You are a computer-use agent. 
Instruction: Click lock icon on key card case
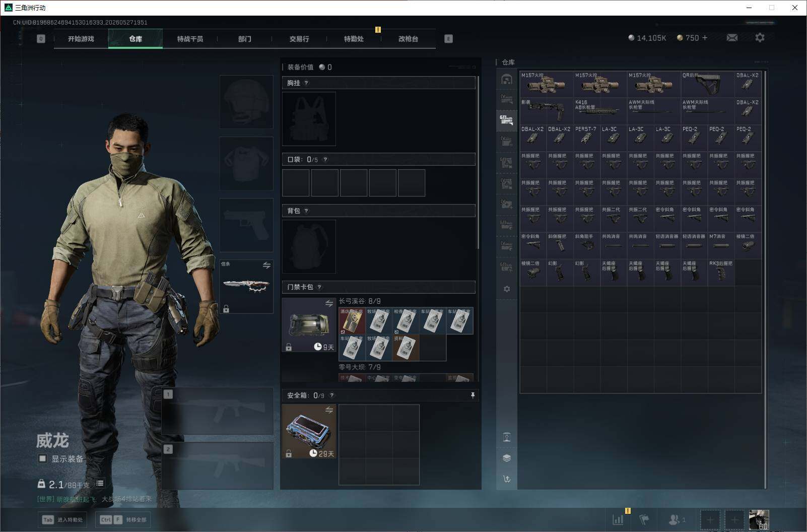[x=289, y=347]
